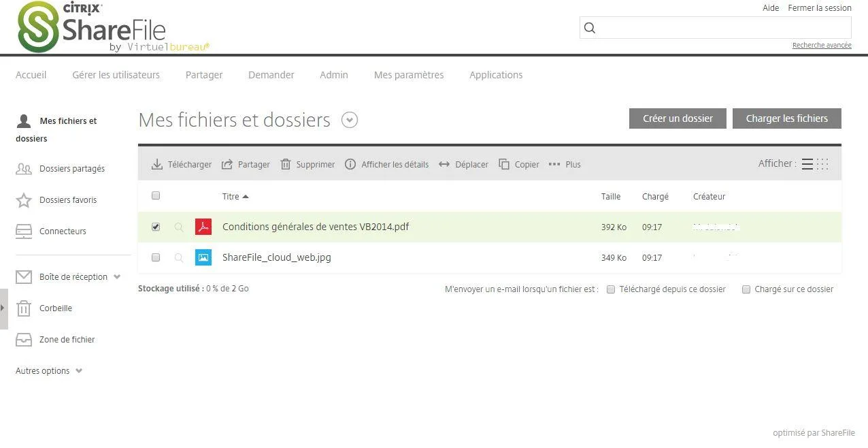Click optimisé par ShareFile footer text
Viewport: 868px width, 448px height.
coord(814,433)
